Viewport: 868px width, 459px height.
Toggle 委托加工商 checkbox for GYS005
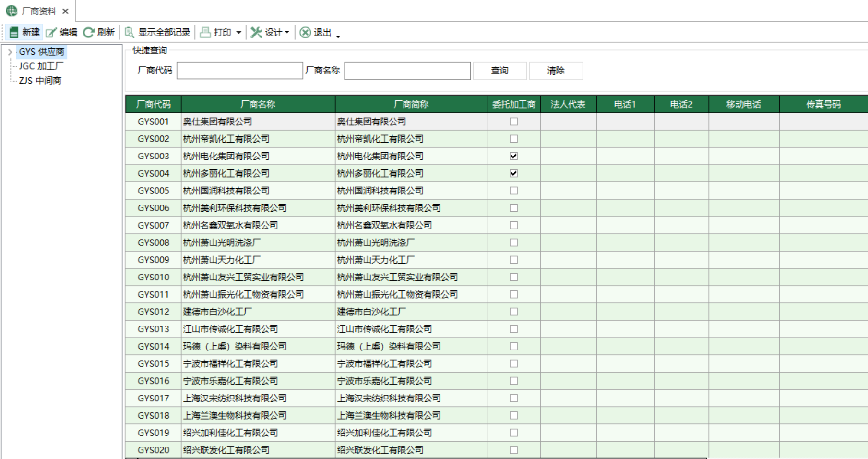tap(514, 191)
